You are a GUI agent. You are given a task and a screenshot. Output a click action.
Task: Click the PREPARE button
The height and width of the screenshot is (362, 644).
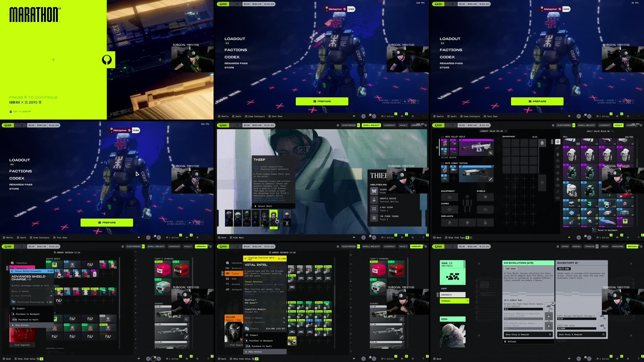click(x=322, y=101)
